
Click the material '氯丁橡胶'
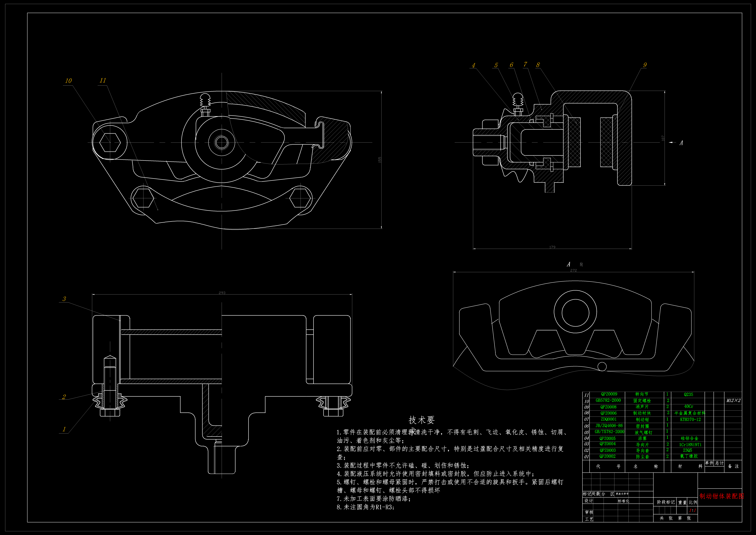click(689, 456)
